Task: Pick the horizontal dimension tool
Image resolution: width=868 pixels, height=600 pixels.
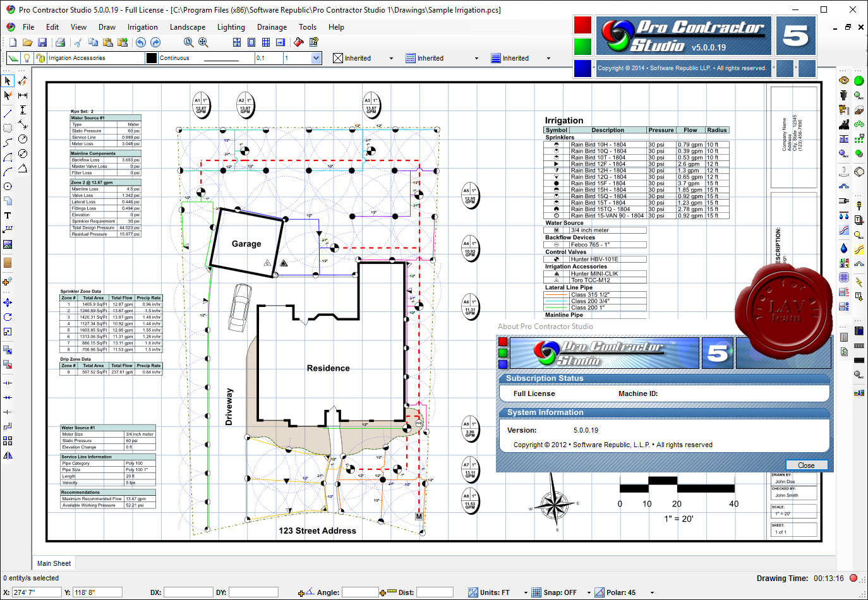Action: pyautogui.click(x=23, y=95)
